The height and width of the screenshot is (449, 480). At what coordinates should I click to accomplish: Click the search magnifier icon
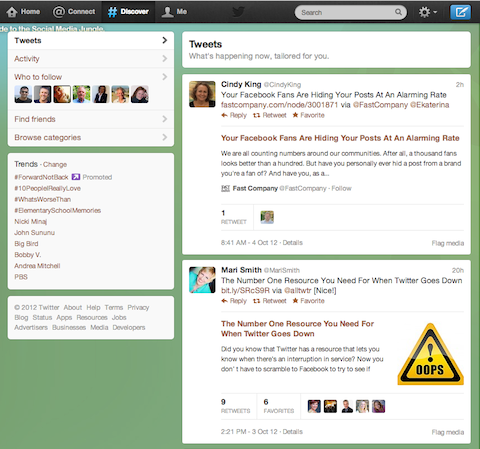tap(398, 12)
